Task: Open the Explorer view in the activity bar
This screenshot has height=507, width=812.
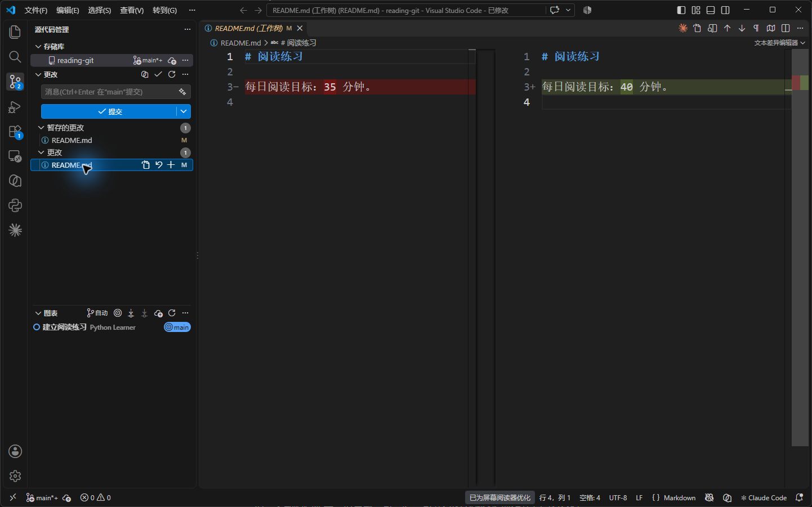Action: (15, 32)
